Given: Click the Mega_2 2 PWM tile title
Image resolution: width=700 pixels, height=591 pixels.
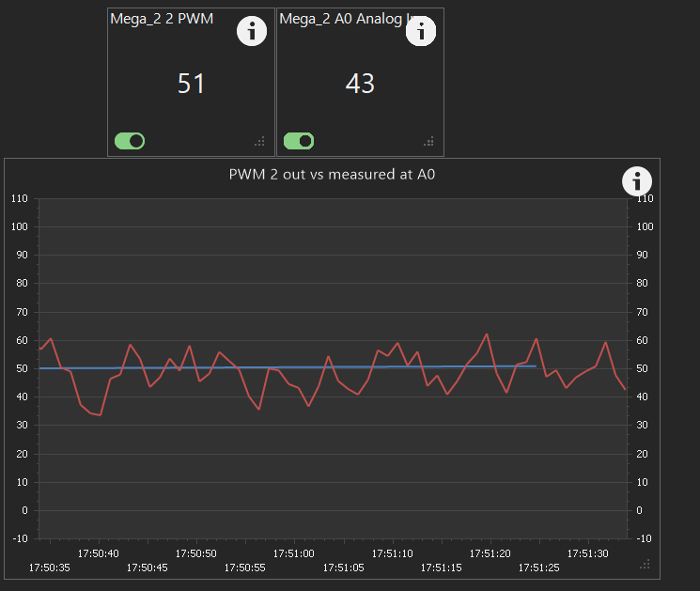Looking at the screenshot, I should (162, 19).
